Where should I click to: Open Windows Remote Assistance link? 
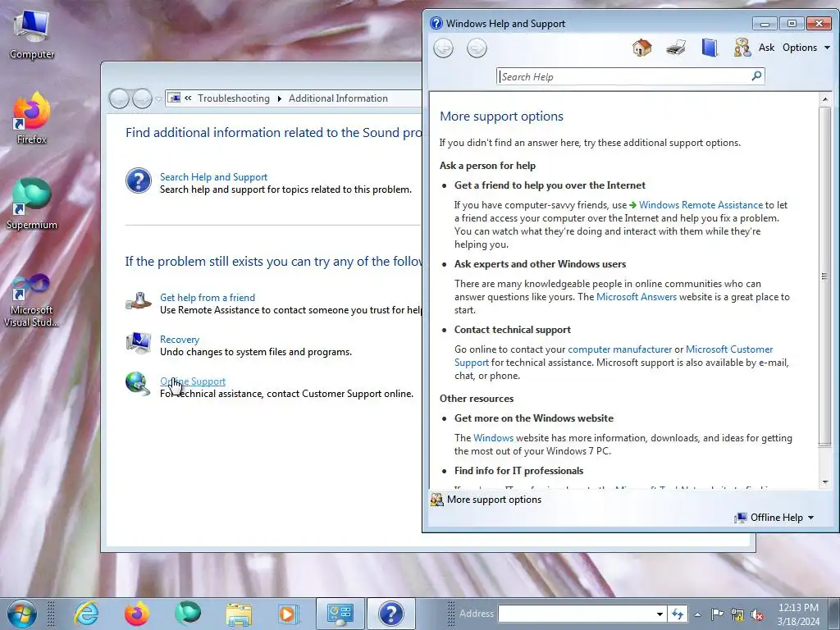[x=701, y=205]
